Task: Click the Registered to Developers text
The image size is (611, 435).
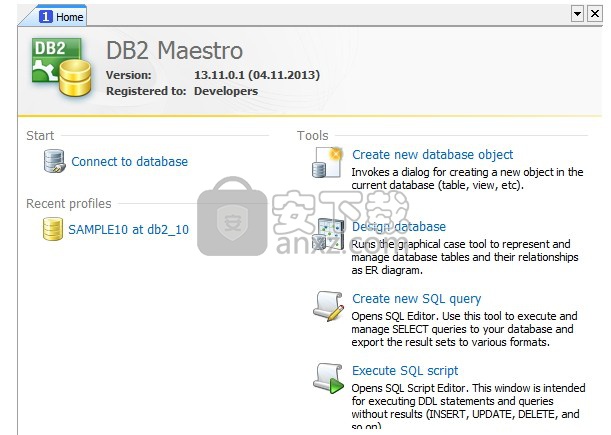Action: (182, 91)
